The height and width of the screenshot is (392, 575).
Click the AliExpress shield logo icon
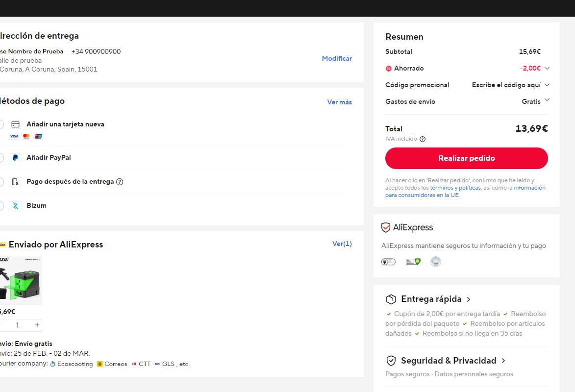[386, 227]
